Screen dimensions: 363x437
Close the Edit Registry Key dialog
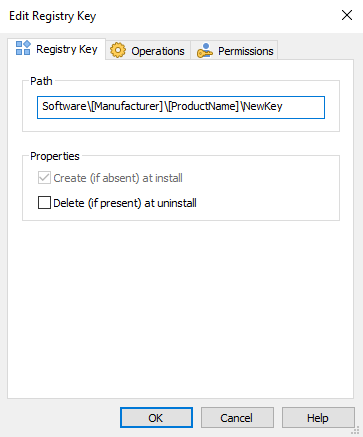347,15
